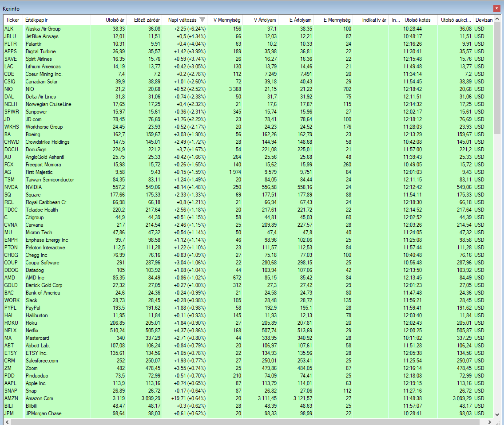Click the Utolsó aukci... column header

click(455, 20)
